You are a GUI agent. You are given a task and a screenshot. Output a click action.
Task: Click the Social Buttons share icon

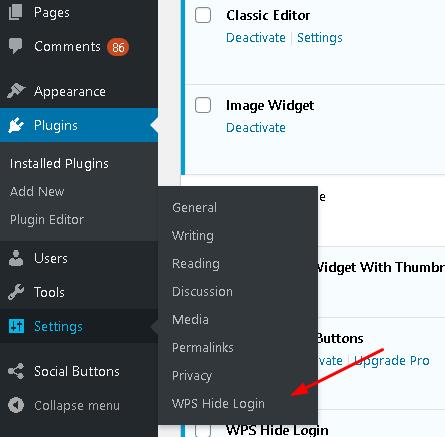[16, 371]
